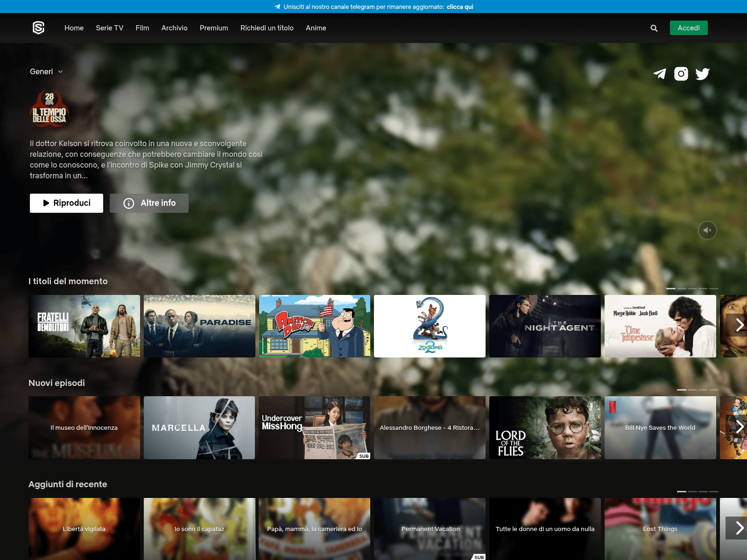Follow the 'clicca qui' Telegram link

pyautogui.click(x=460, y=7)
